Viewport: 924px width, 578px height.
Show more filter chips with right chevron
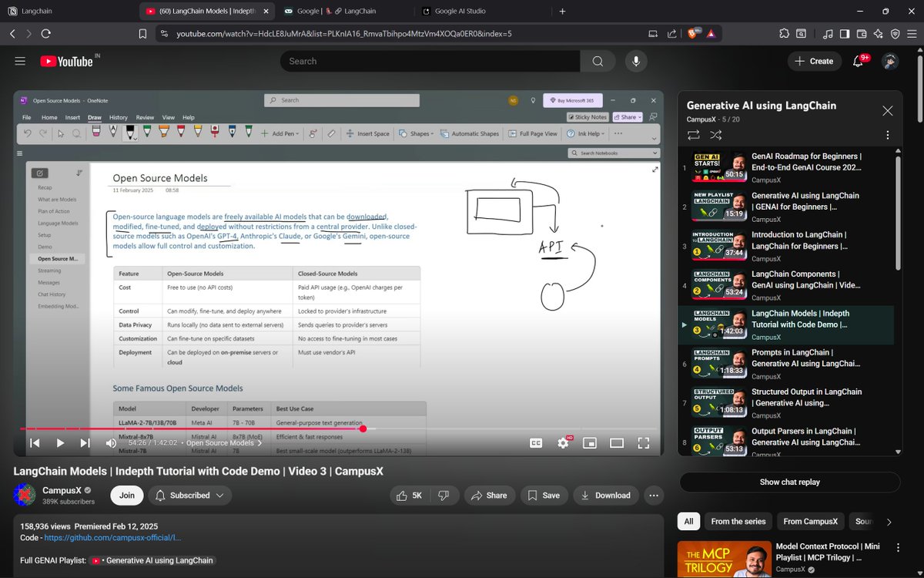click(889, 522)
